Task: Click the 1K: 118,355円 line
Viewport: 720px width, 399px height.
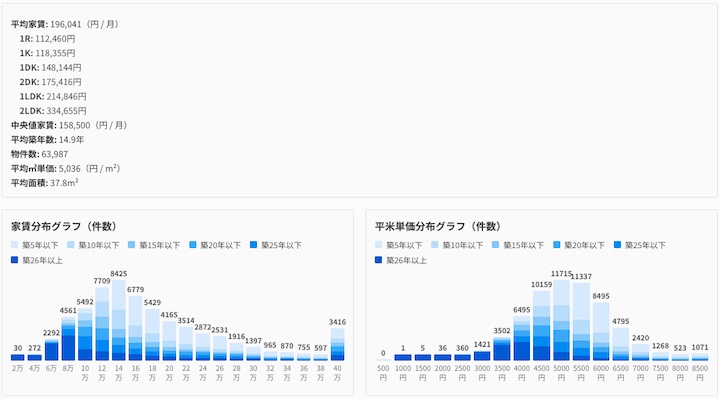Action: (x=47, y=53)
